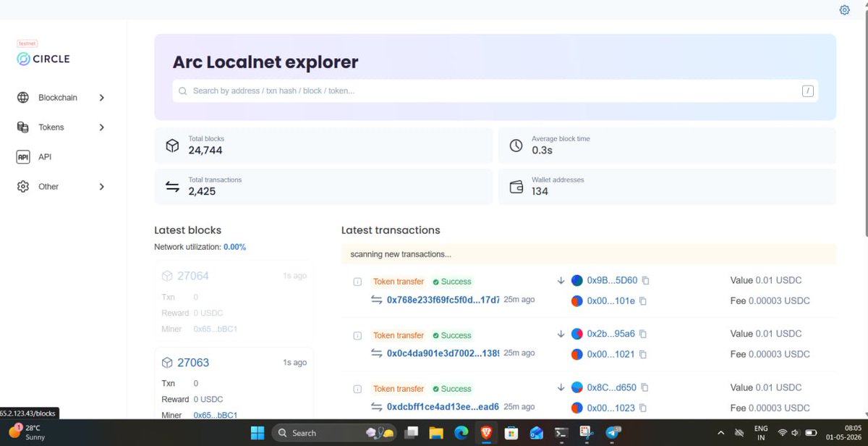The width and height of the screenshot is (868, 446).
Task: Click the Circle logo
Action: (x=44, y=59)
